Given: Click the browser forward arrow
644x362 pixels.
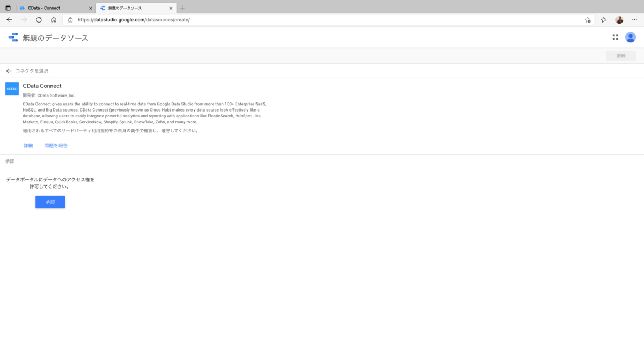Looking at the screenshot, I should (24, 20).
